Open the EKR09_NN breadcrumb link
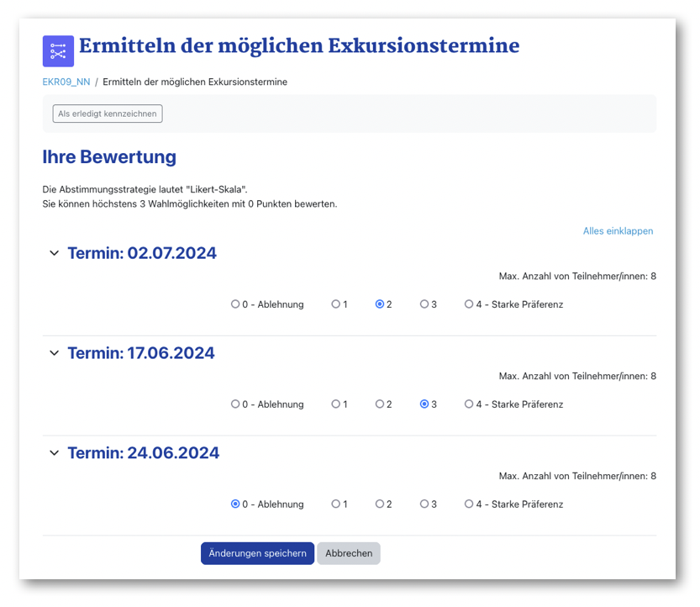Viewport: 700px width, 607px height. (66, 82)
